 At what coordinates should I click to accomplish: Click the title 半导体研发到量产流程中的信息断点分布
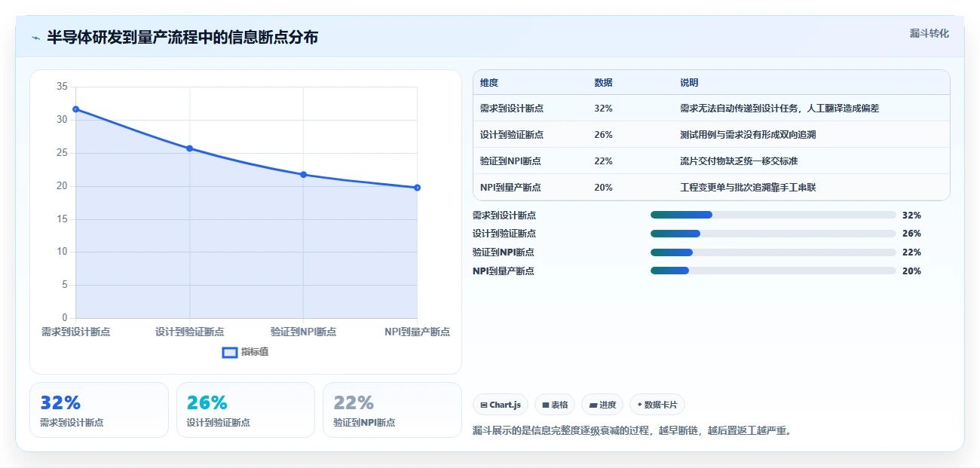click(x=182, y=38)
